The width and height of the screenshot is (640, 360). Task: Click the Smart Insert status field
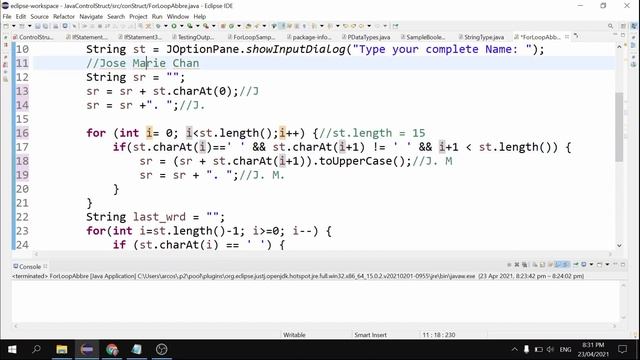(370, 335)
